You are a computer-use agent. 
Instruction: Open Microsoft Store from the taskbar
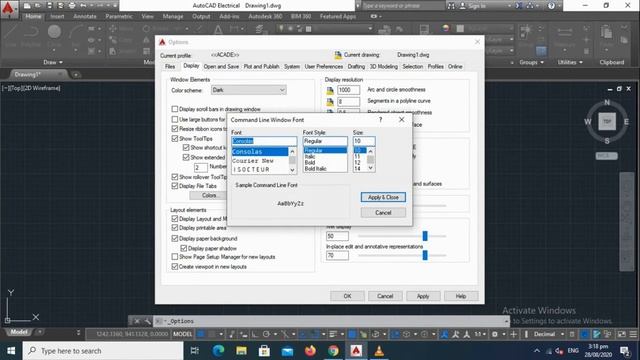[x=264, y=351]
